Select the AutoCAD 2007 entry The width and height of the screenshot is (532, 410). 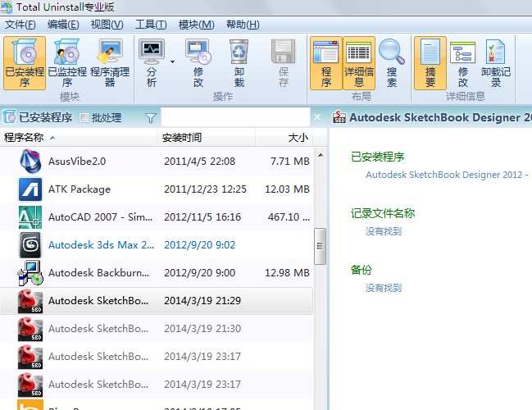(x=157, y=216)
